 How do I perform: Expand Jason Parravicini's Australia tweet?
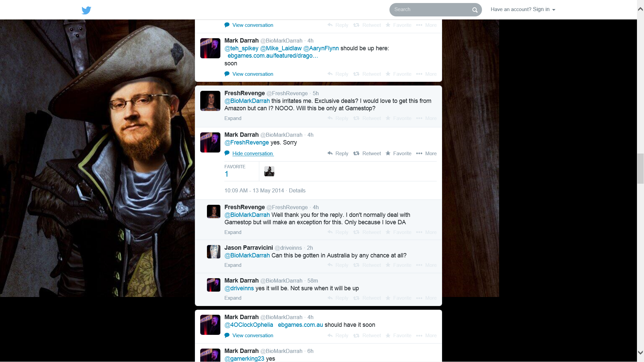tap(233, 265)
